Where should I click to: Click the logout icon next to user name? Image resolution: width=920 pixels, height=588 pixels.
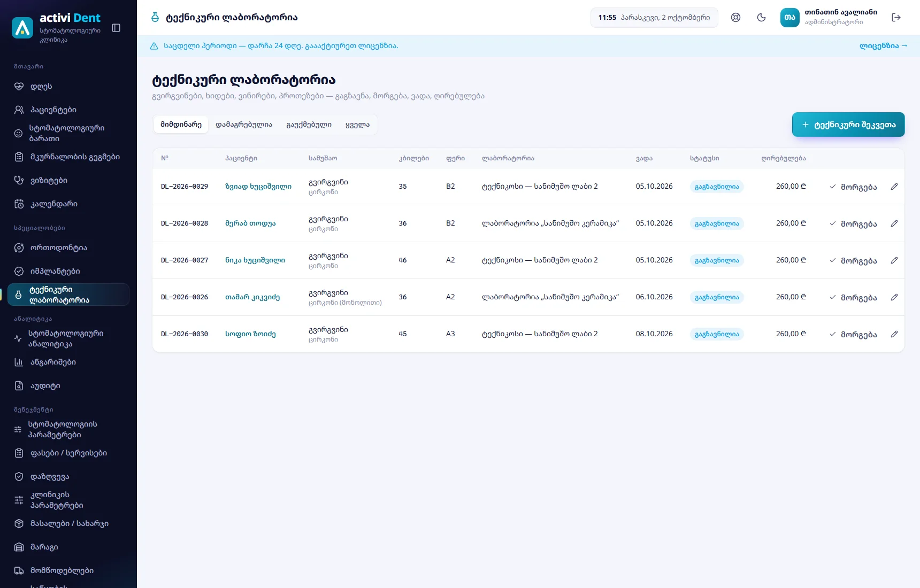click(x=896, y=18)
